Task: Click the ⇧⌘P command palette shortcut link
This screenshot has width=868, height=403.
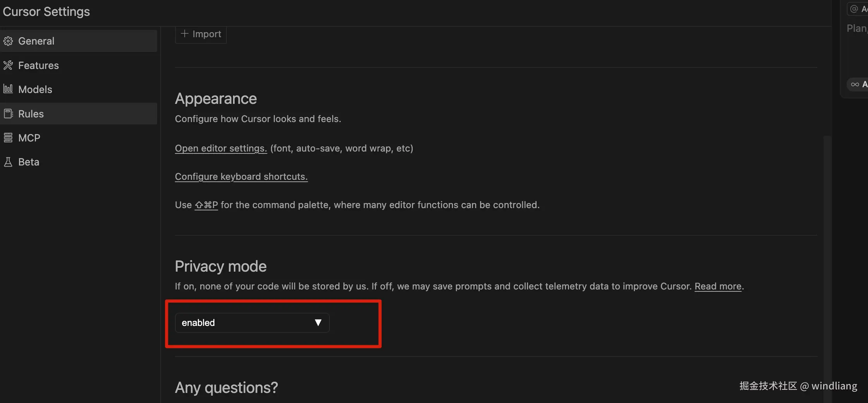Action: point(206,205)
